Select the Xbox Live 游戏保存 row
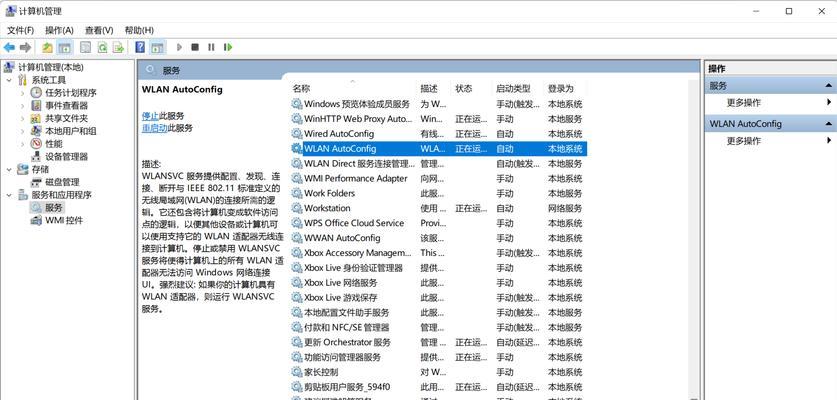The width and height of the screenshot is (837, 400). coord(439,297)
